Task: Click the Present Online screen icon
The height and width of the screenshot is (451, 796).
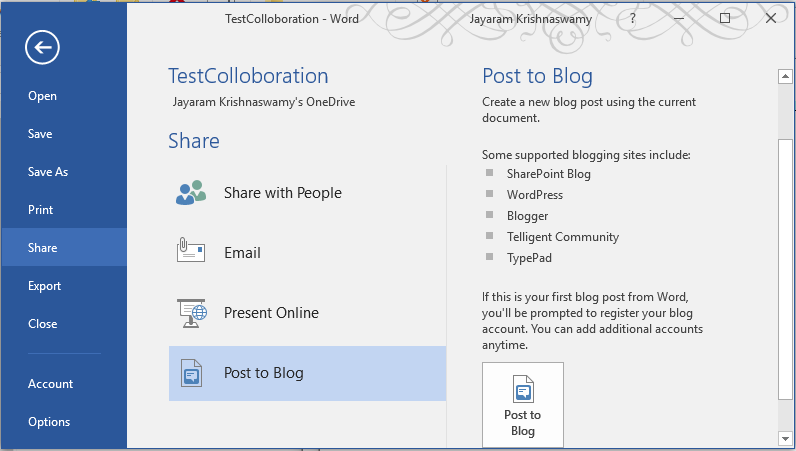Action: (x=192, y=313)
